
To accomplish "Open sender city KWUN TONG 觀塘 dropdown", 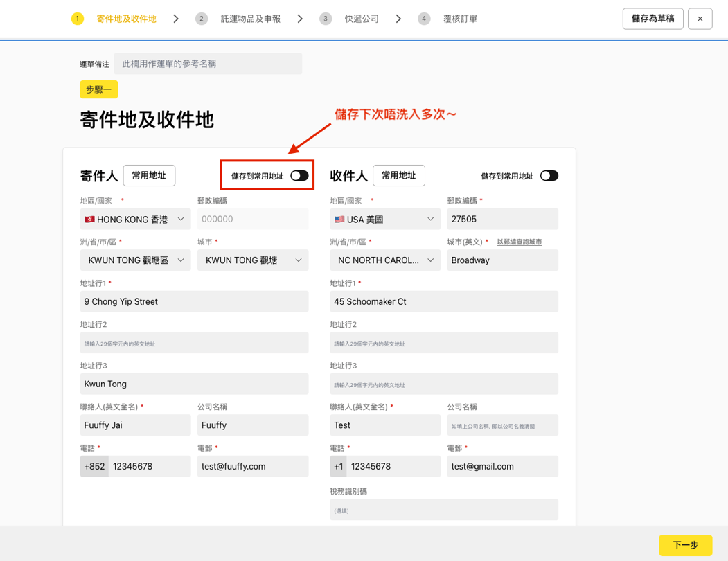I will (x=253, y=260).
